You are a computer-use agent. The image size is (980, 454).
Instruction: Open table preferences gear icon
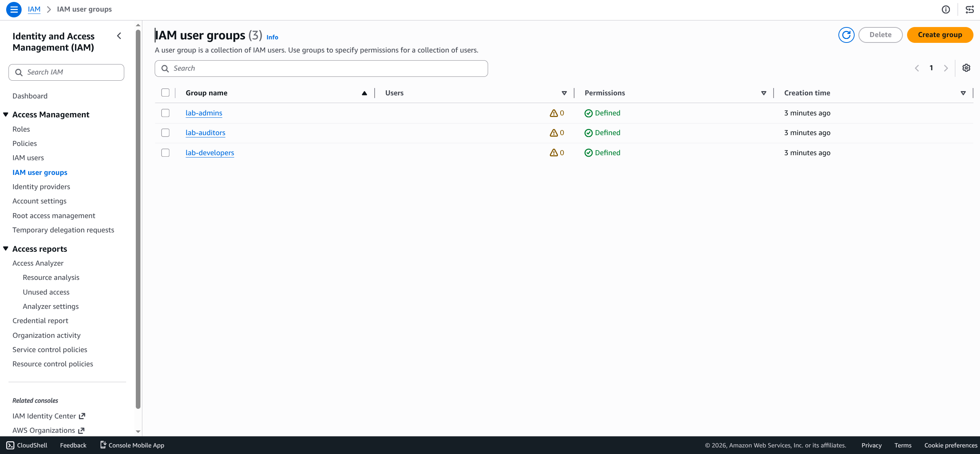pyautogui.click(x=966, y=68)
